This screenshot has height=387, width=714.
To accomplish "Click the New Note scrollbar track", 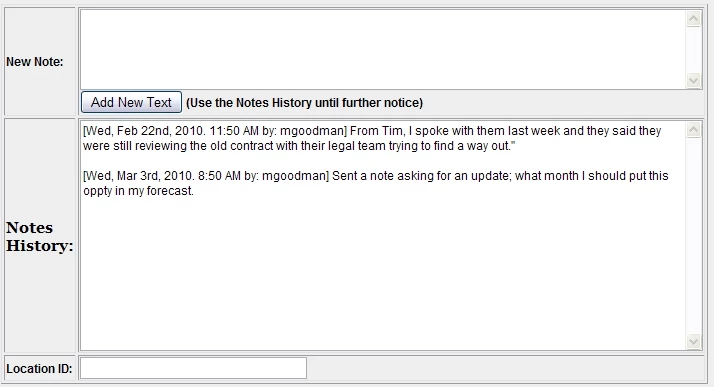I will [x=694, y=50].
